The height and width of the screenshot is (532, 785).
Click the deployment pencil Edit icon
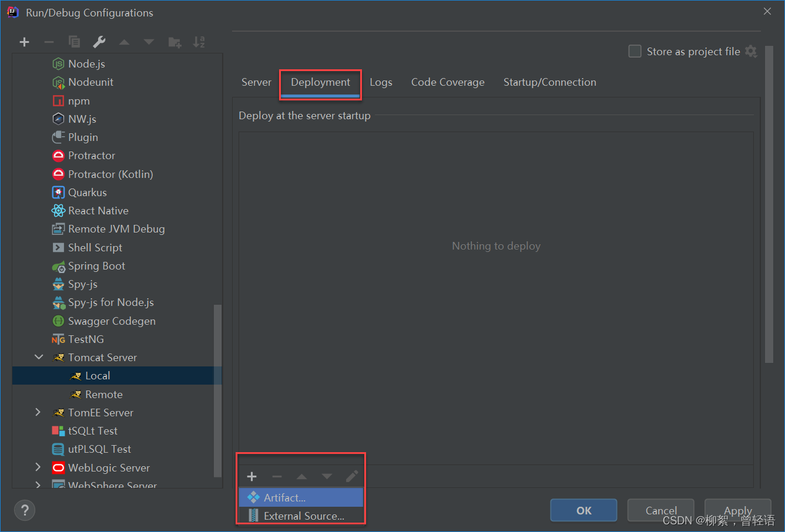351,476
